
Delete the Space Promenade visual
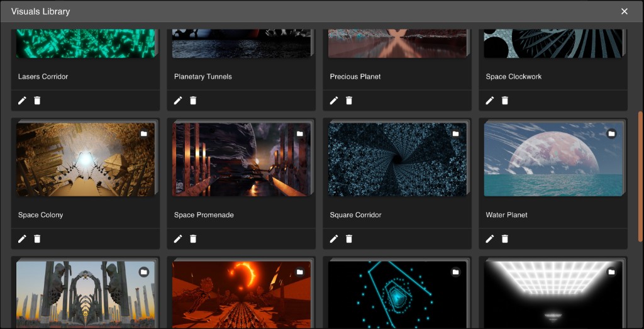(193, 239)
